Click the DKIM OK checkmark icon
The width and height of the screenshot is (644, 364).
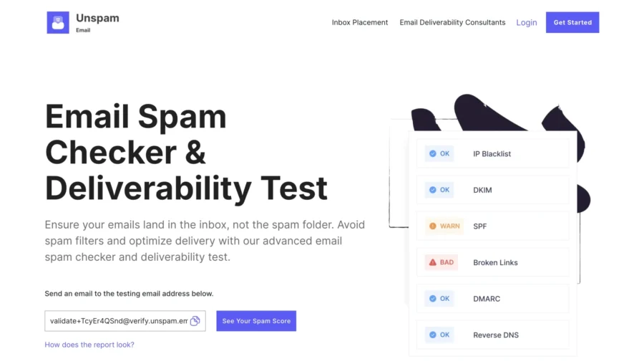[432, 190]
